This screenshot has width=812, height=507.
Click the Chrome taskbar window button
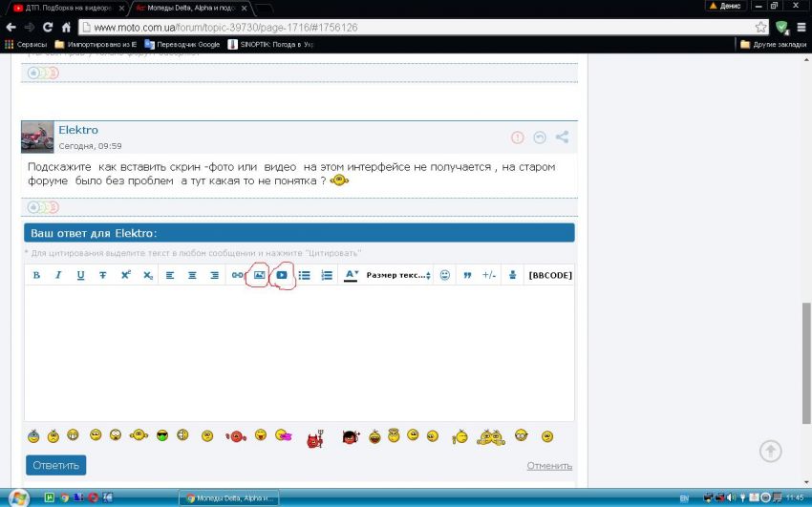coord(229,498)
